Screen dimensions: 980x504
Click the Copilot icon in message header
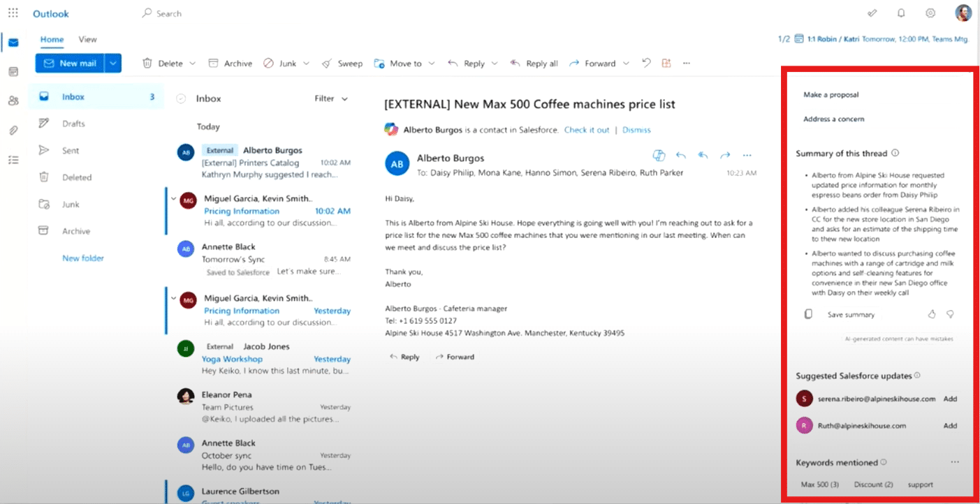click(x=658, y=155)
